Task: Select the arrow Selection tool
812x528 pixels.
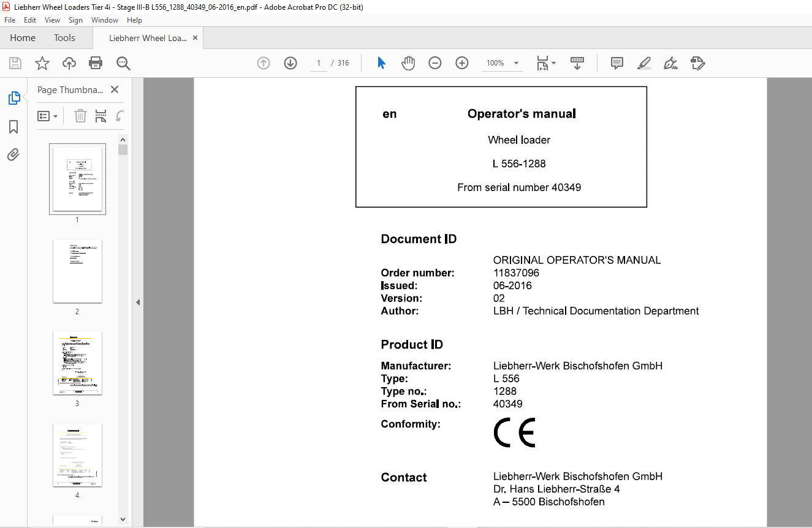Action: (381, 63)
